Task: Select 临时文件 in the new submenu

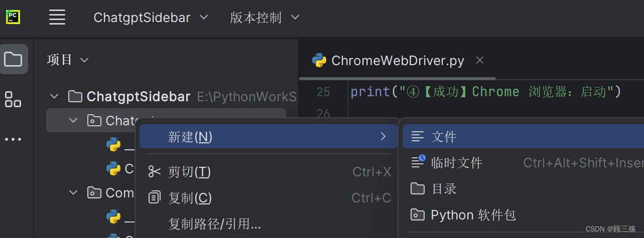Action: (523, 162)
